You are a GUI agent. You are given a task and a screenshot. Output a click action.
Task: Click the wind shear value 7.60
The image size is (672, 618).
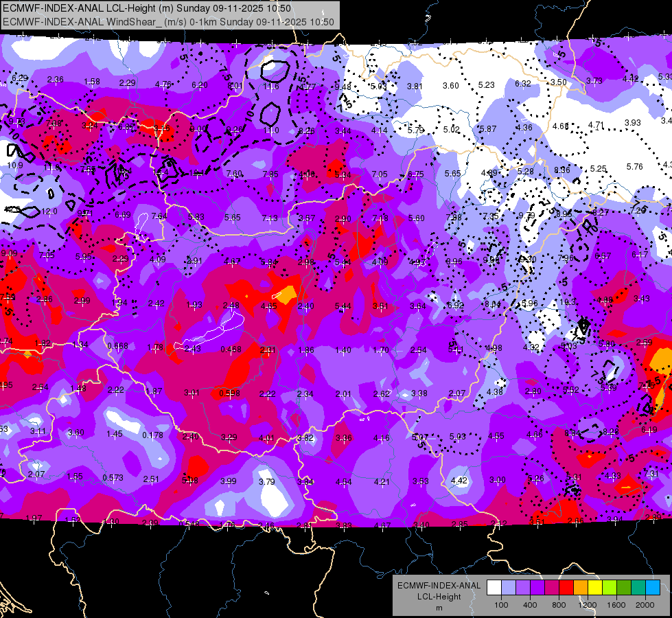point(234,173)
